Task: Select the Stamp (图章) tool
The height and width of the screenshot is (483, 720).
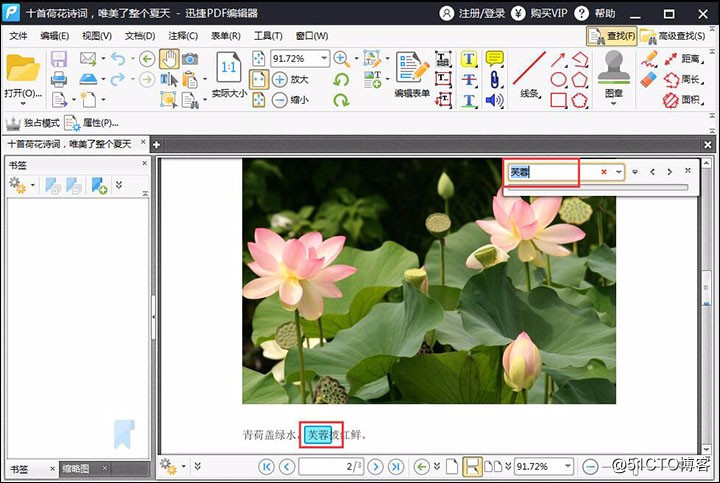Action: 613,73
